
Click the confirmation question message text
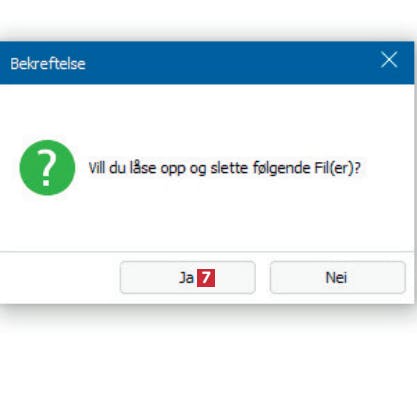pyautogui.click(x=224, y=168)
